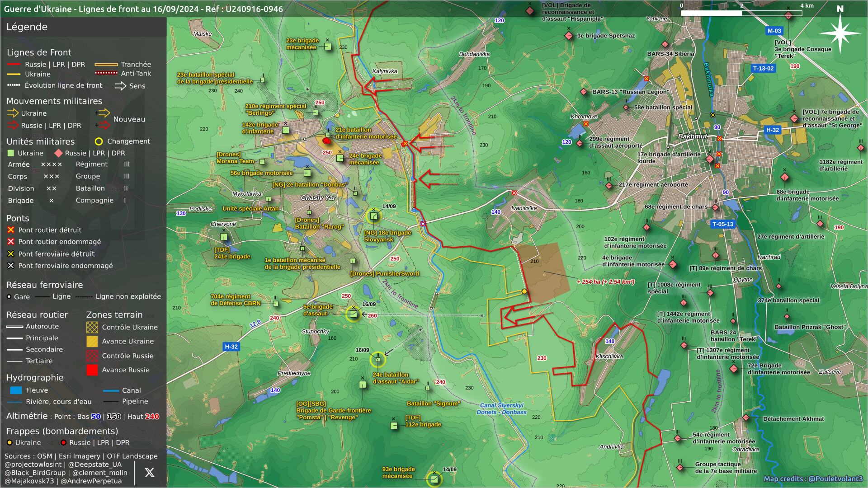868x488 pixels.
Task: Click the Avance Russie red swatch
Action: [92, 370]
